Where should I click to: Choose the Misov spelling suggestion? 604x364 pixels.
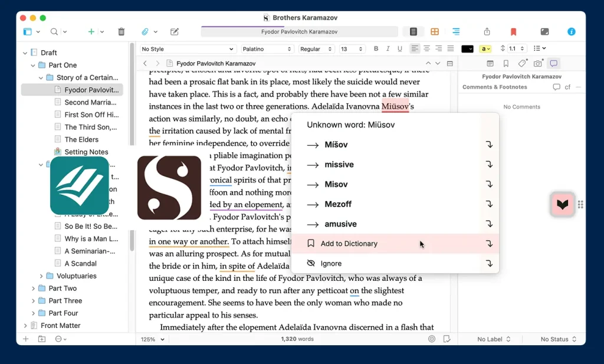pyautogui.click(x=395, y=185)
